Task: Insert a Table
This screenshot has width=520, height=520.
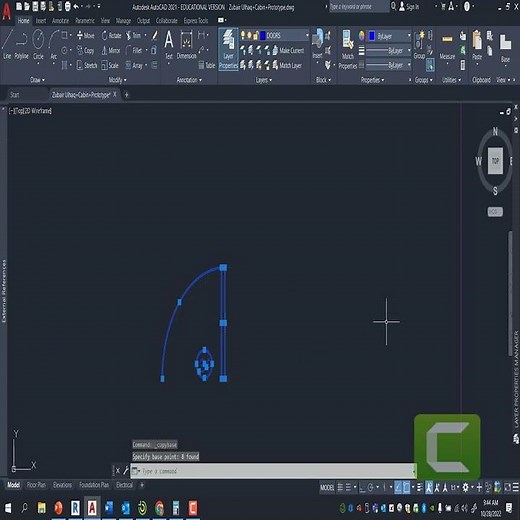Action: point(207,65)
